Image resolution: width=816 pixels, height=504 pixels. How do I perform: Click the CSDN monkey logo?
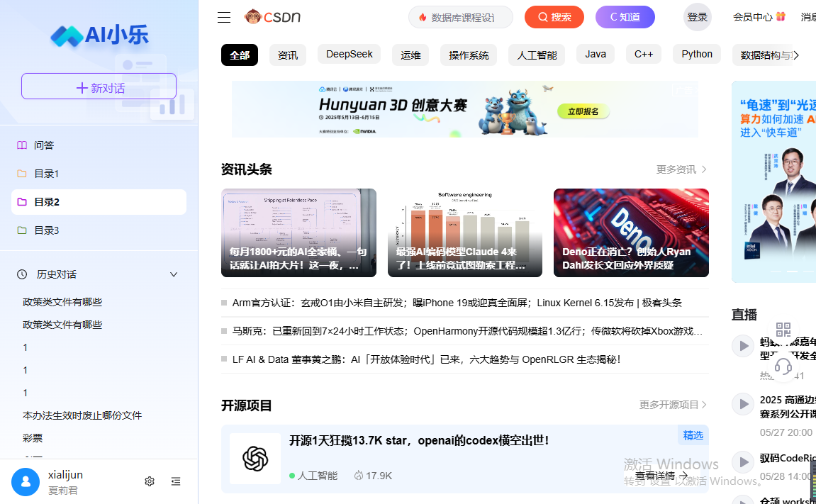coord(273,17)
